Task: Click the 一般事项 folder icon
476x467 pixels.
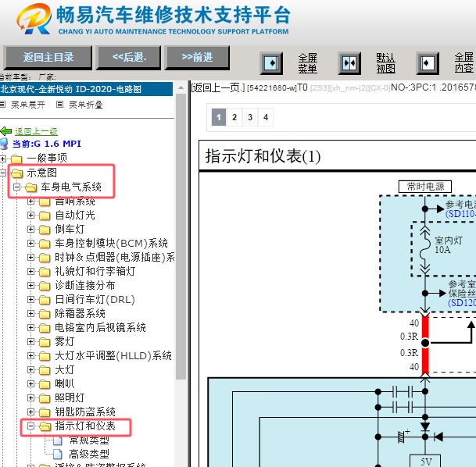Action: click(x=16, y=159)
